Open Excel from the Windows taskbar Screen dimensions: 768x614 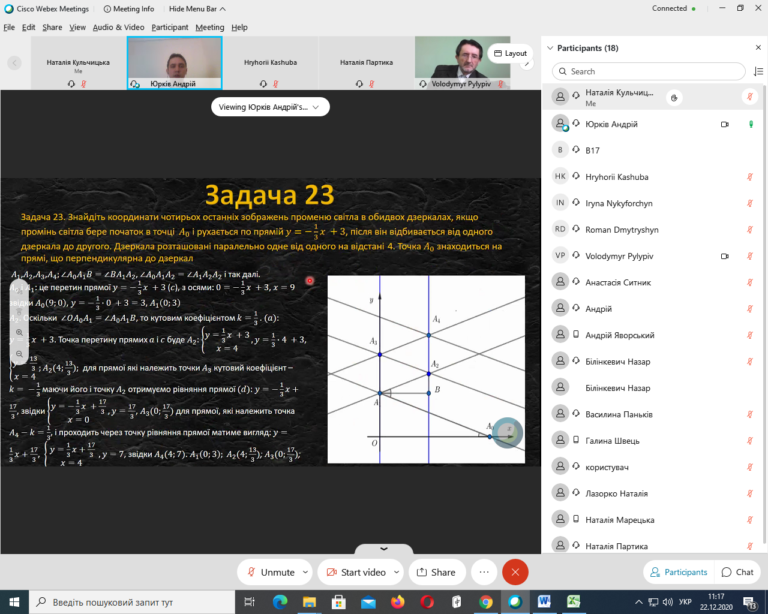click(574, 601)
